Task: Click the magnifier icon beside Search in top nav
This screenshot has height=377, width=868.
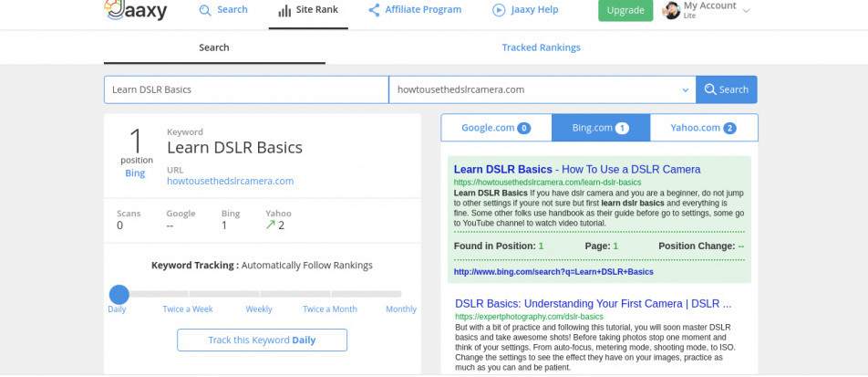Action: tap(205, 11)
